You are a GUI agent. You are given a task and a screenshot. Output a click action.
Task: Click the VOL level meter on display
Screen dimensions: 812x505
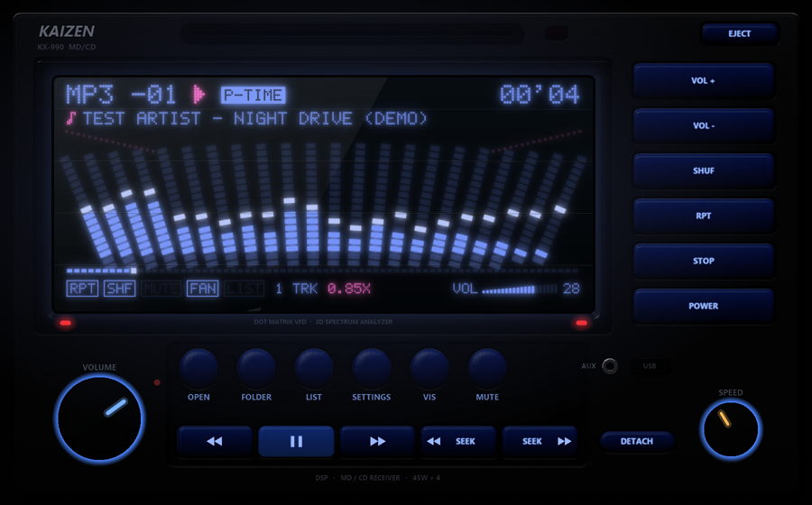[520, 289]
